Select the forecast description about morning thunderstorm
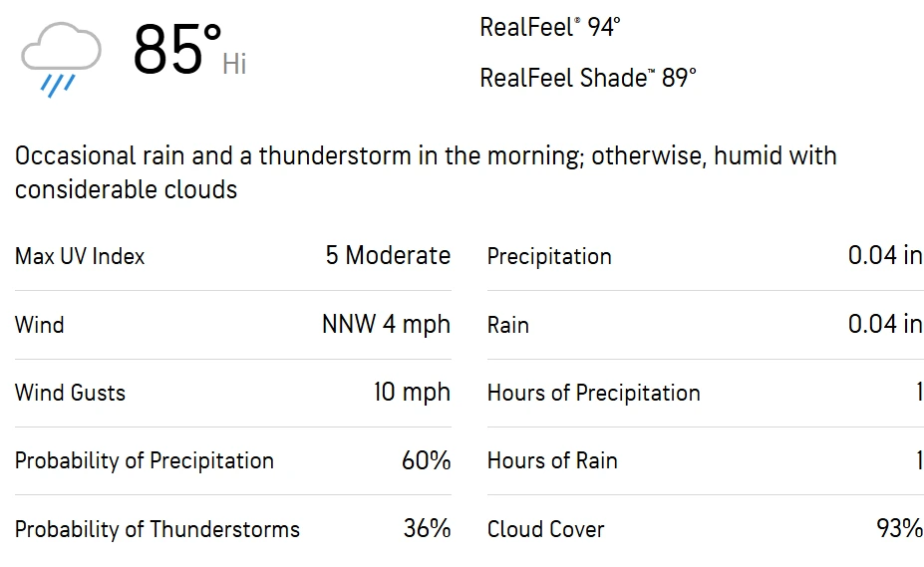Screen dimensions: 924x567 click(426, 172)
